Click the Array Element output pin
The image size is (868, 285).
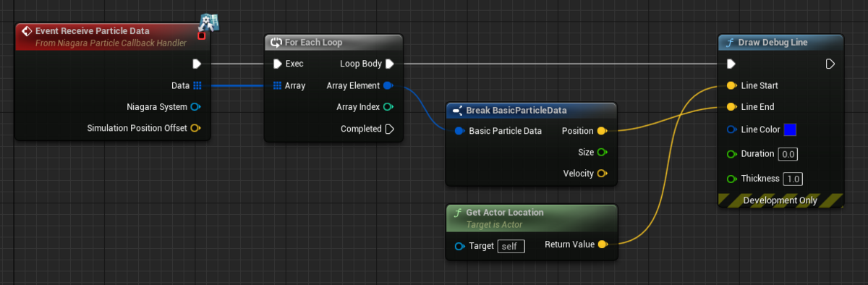tap(388, 85)
